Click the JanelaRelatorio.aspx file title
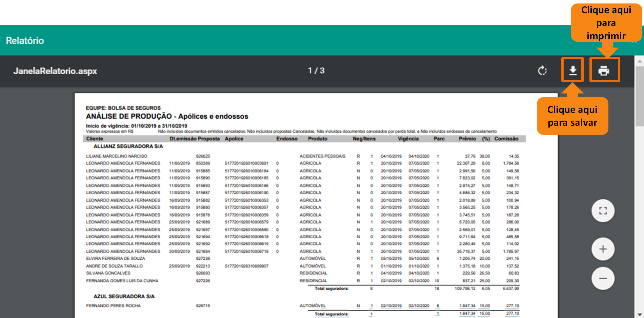This screenshot has height=318, width=644. click(x=55, y=71)
